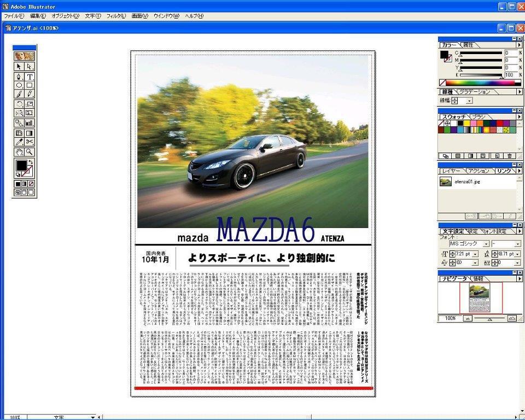Open the Links panel flyout menu arrow

pyautogui.click(x=520, y=171)
